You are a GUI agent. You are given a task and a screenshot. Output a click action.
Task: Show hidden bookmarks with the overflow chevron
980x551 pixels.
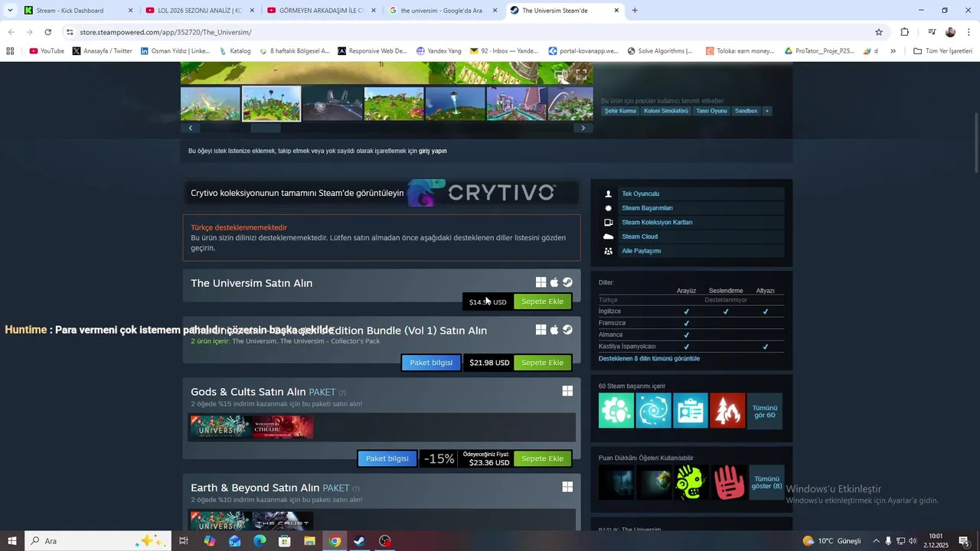(893, 51)
